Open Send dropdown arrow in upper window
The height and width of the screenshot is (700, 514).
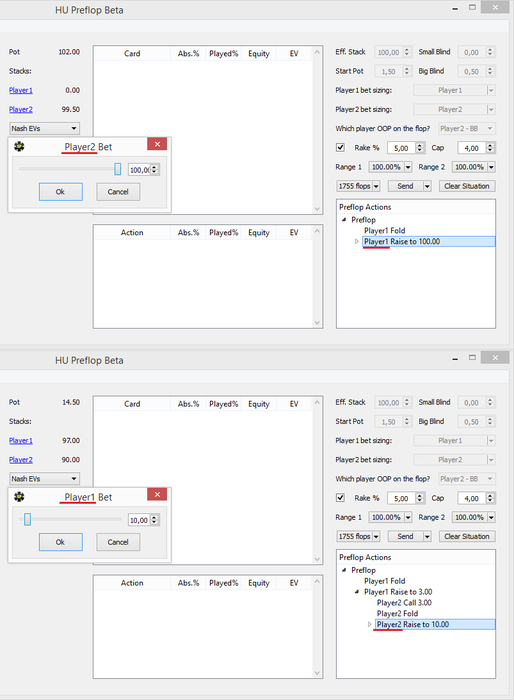pyautogui.click(x=427, y=186)
